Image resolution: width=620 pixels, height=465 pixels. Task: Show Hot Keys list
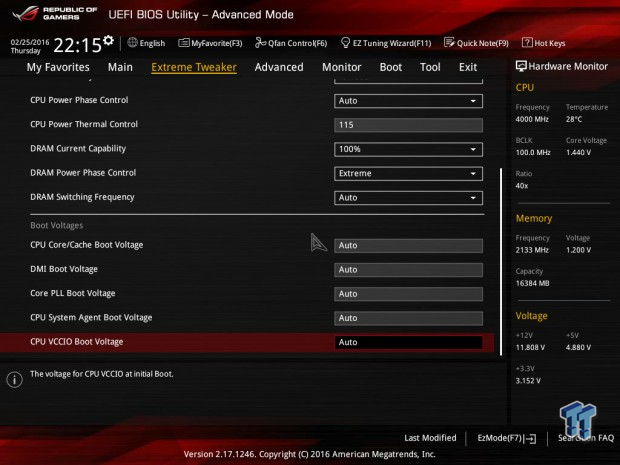click(544, 43)
